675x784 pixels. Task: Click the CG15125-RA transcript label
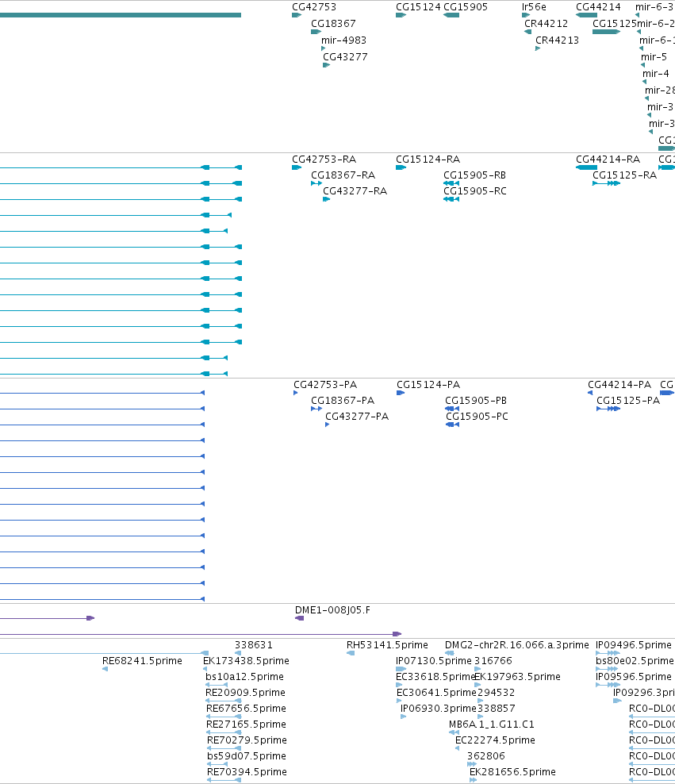point(624,175)
